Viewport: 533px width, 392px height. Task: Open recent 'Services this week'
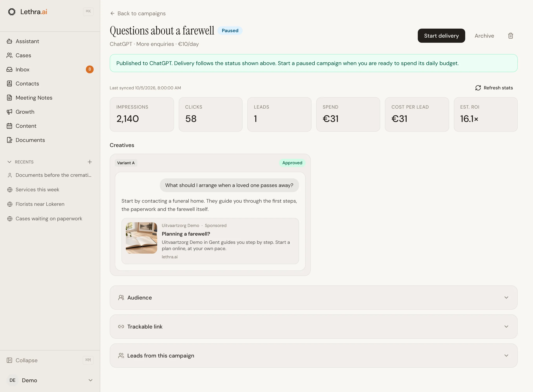point(50,190)
